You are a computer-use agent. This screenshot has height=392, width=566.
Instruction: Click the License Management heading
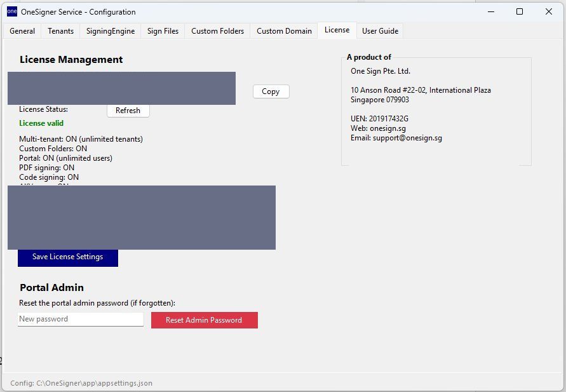point(71,60)
